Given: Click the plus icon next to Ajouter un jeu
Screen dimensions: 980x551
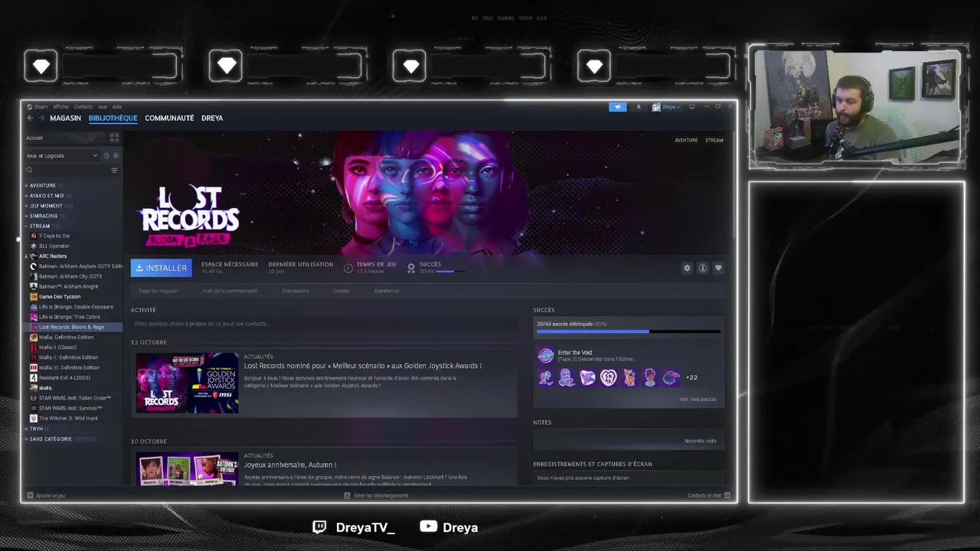Looking at the screenshot, I should click(30, 495).
